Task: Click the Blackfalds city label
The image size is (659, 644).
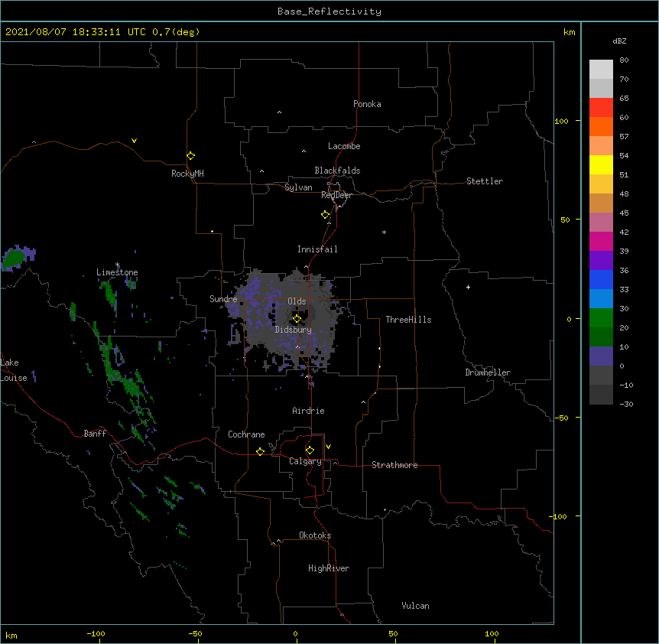Action: (x=337, y=171)
